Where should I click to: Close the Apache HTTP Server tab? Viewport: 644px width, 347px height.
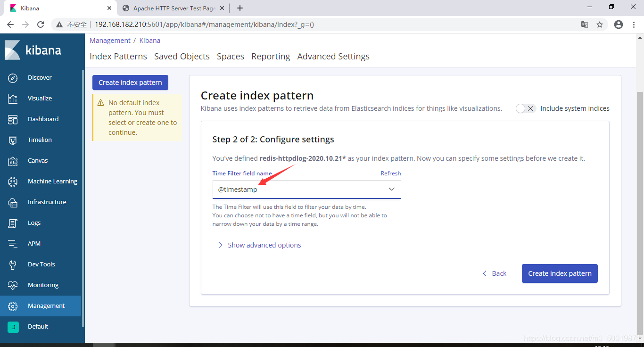click(223, 8)
